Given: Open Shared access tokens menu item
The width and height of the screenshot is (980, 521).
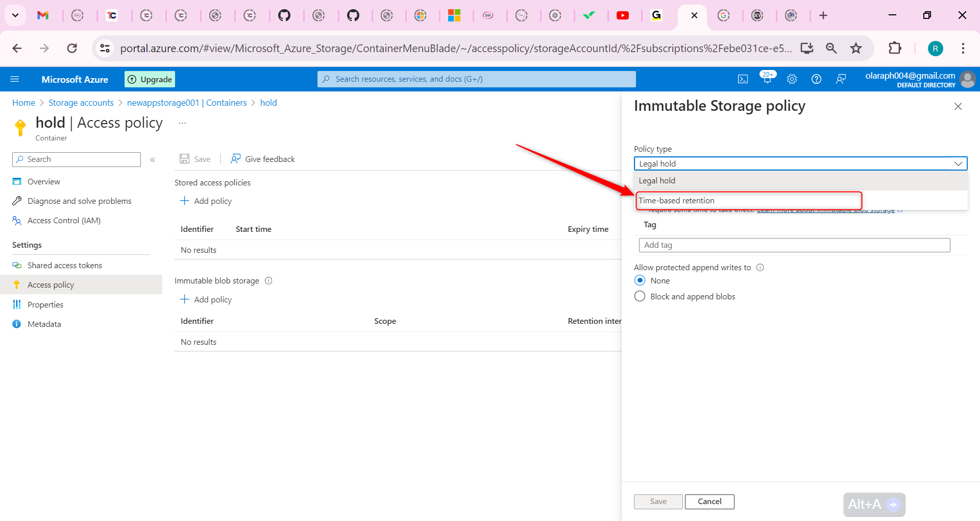Looking at the screenshot, I should 64,266.
